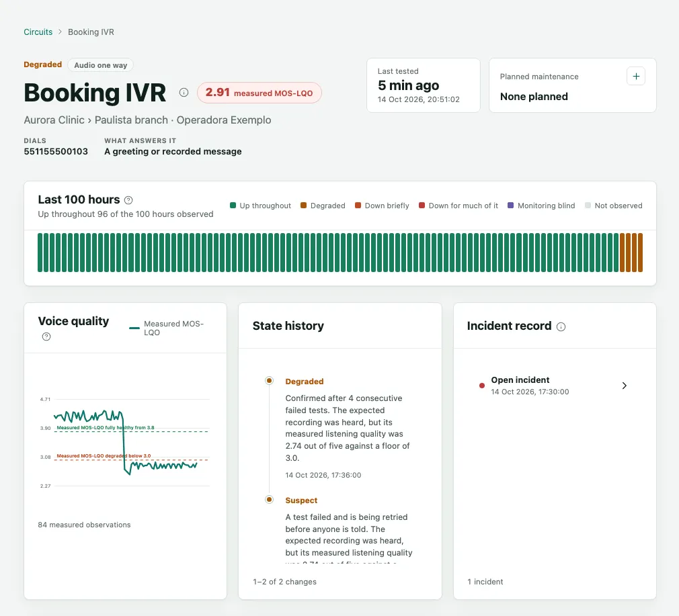Click the '1 incident' footer text
Screen dimensions: 679x616
tap(485, 582)
